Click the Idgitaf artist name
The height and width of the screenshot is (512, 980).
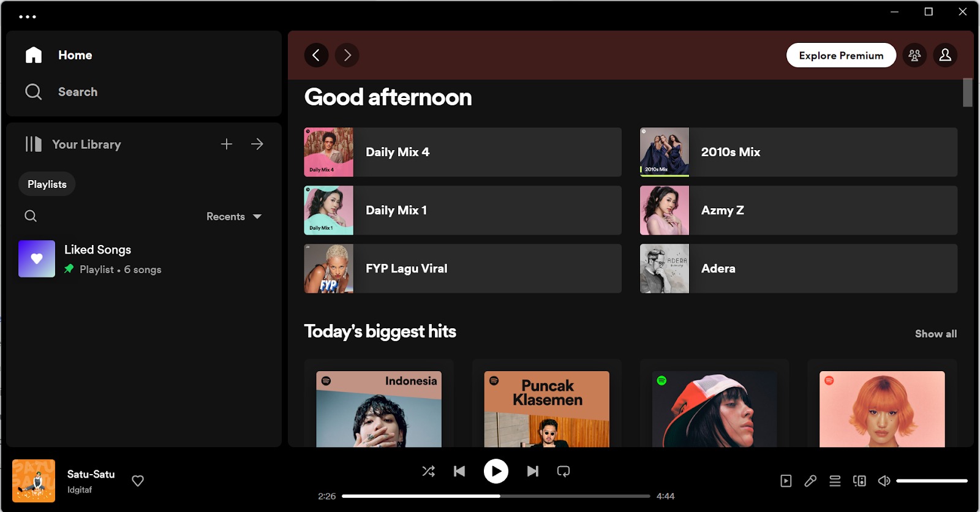click(80, 490)
